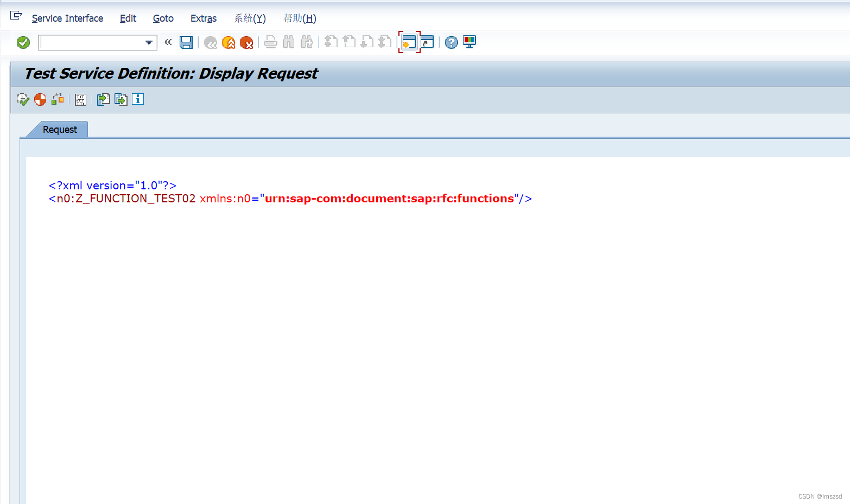This screenshot has width=850, height=504.
Task: Click the urn:sap-com:document:sap:rfc:functions namespace value
Action: 389,199
